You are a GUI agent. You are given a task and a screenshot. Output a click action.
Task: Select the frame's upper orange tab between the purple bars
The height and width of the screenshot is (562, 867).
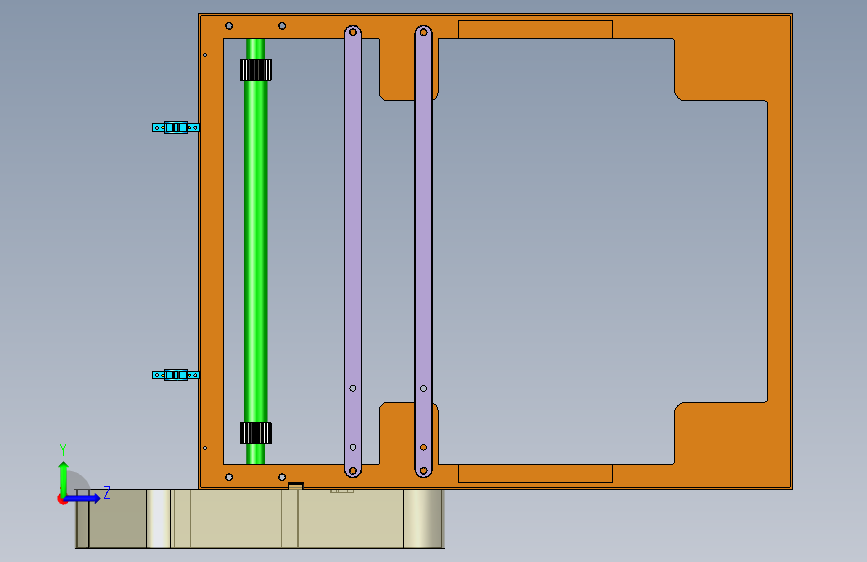(x=397, y=69)
